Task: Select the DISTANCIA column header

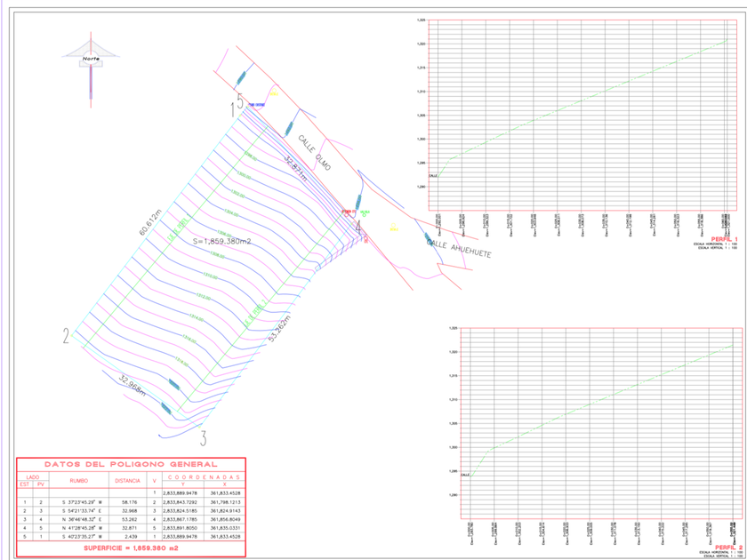Action: (x=127, y=480)
